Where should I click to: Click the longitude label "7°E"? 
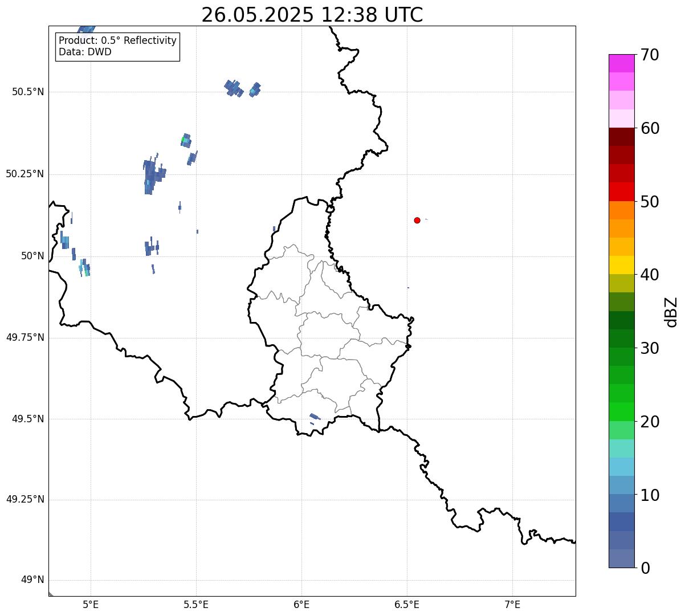512,604
